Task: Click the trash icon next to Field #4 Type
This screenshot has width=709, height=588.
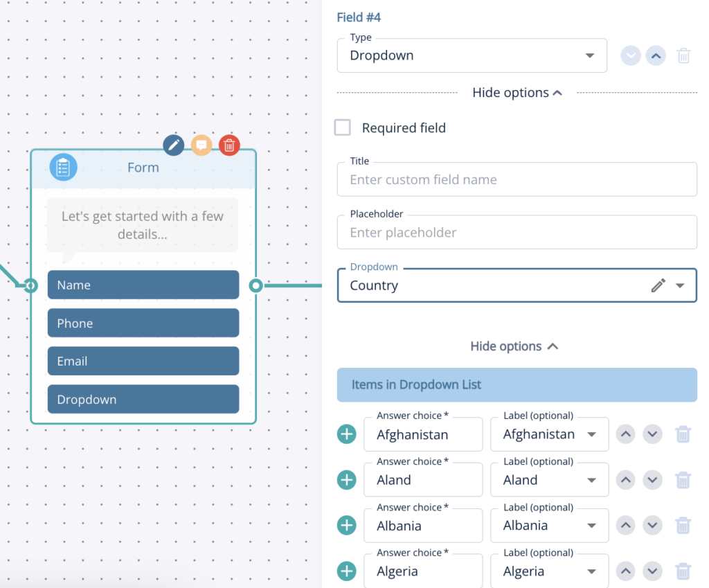Action: tap(683, 55)
